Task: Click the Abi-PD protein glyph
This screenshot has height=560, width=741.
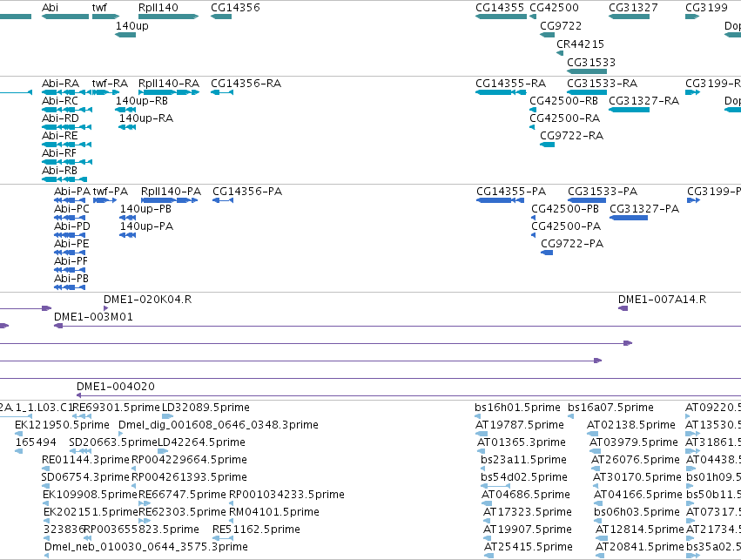Action: tap(70, 235)
